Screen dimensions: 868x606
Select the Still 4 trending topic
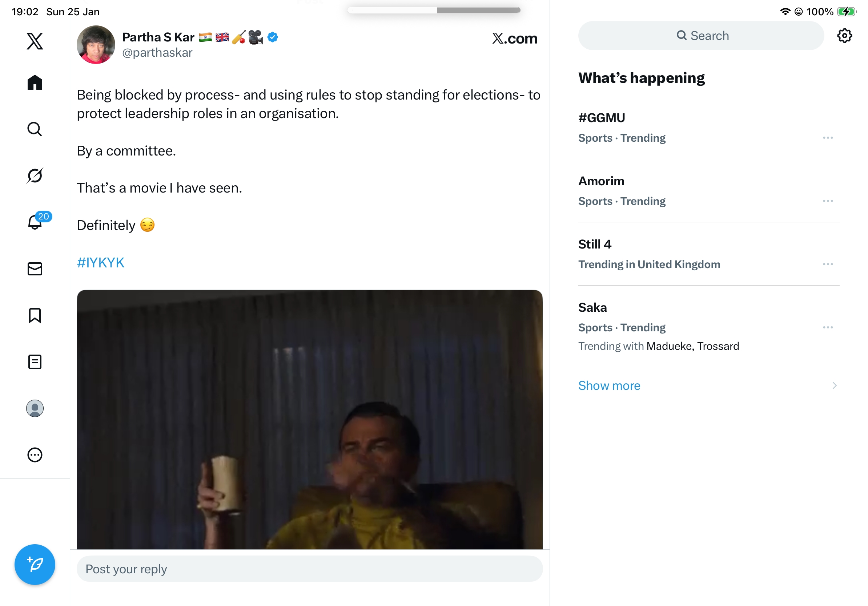pyautogui.click(x=595, y=245)
